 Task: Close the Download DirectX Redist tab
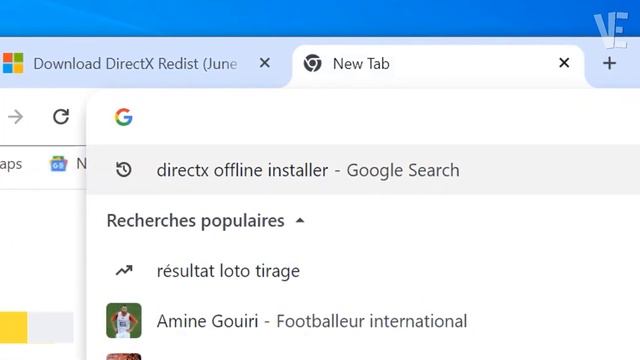(x=264, y=63)
